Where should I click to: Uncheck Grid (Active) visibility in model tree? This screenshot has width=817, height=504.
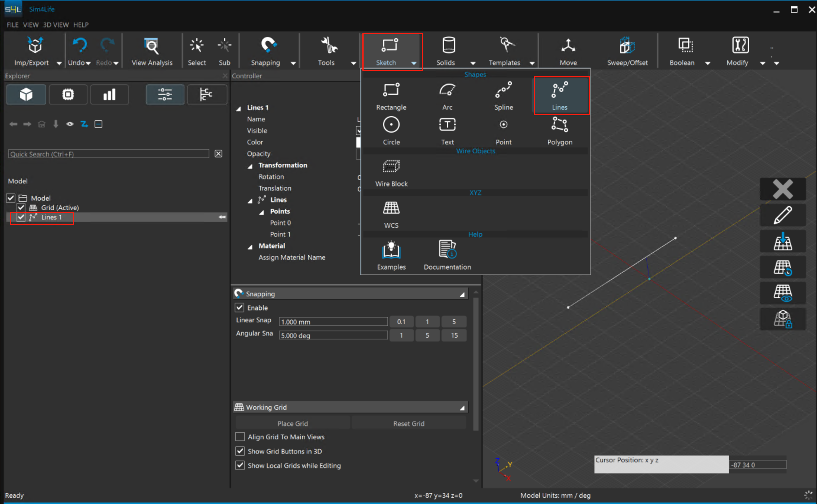point(21,207)
